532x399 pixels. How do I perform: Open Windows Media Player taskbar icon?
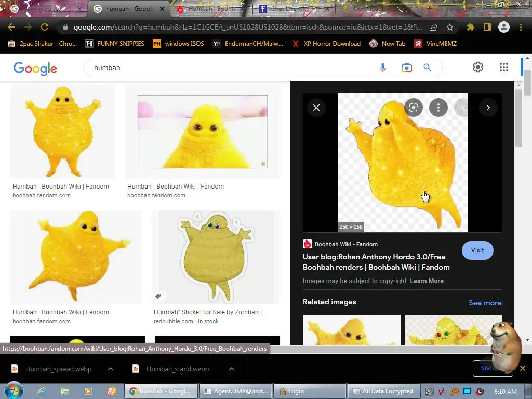point(88,391)
